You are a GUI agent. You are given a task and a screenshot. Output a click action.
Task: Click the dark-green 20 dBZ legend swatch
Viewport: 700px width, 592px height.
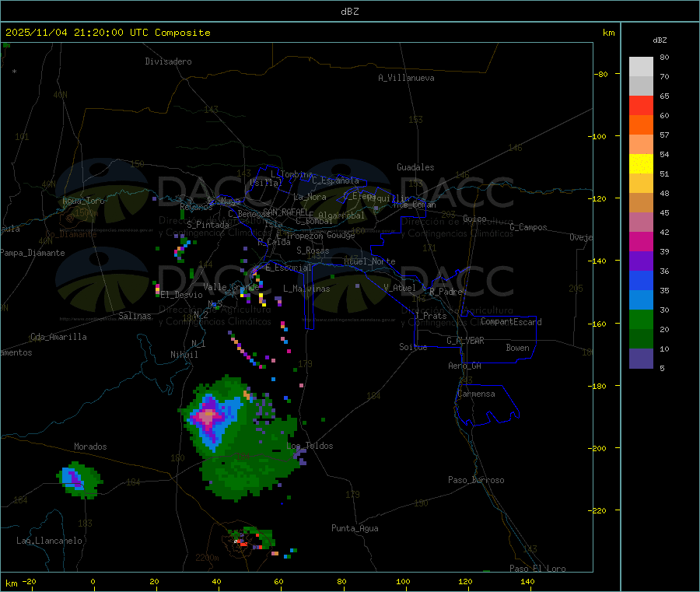(641, 339)
